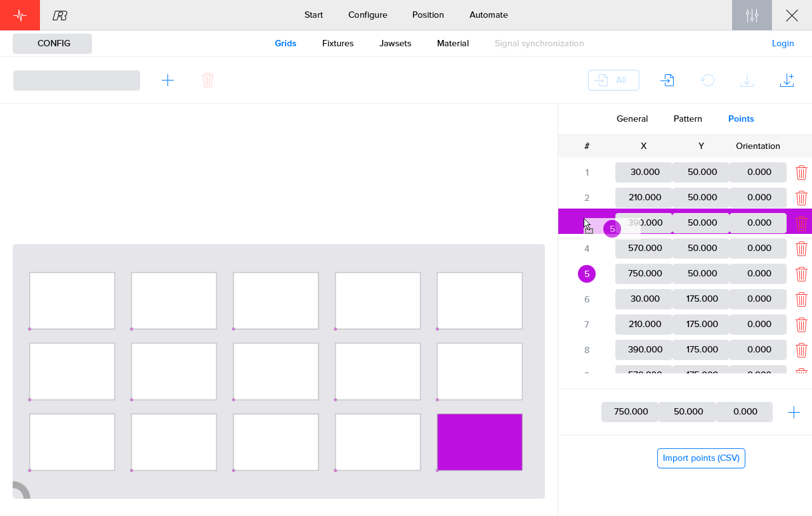
Task: Delete point 7 with its trash icon
Action: click(x=801, y=325)
